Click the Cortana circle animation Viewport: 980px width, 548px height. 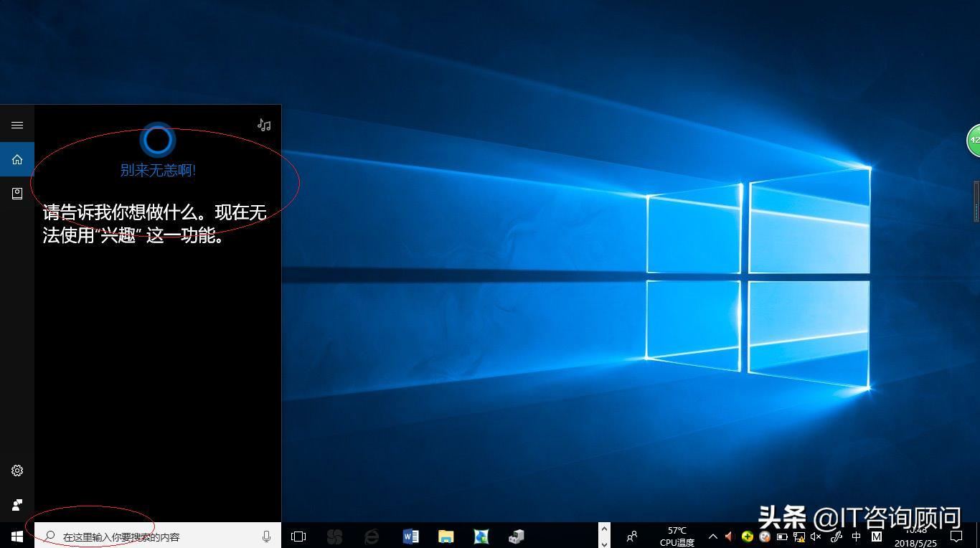coord(157,140)
